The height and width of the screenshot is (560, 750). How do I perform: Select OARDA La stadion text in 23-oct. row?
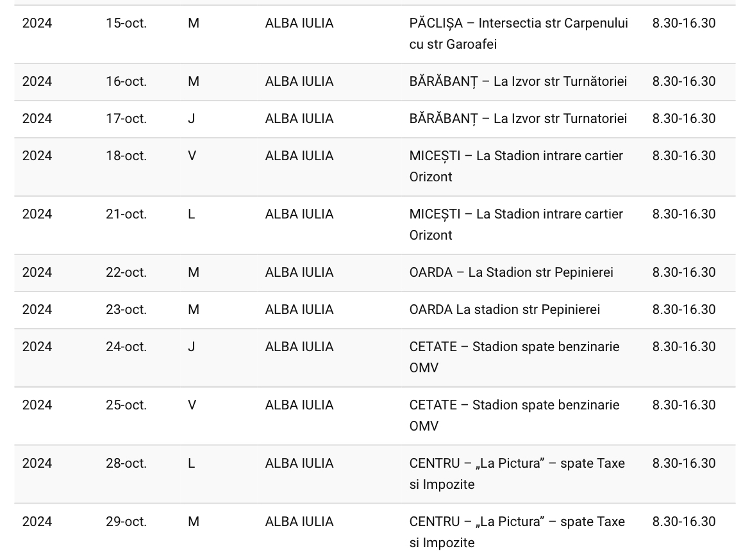[x=504, y=310]
